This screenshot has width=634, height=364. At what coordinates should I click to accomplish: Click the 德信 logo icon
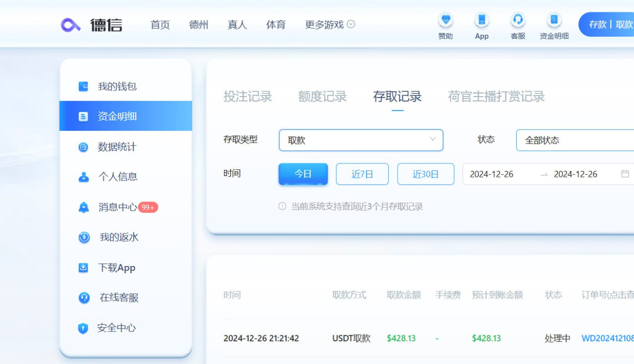click(71, 25)
